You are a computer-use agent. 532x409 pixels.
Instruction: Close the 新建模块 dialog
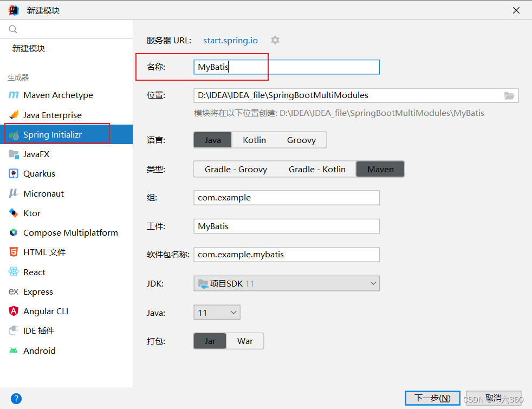(516, 10)
